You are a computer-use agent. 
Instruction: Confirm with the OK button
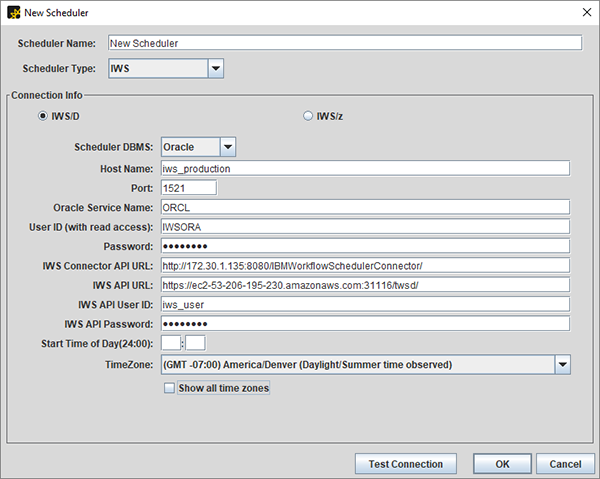pos(501,464)
